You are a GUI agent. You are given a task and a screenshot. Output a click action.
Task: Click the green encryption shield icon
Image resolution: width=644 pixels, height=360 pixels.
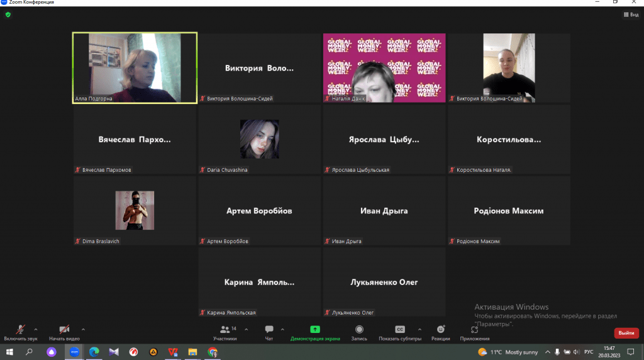click(x=8, y=14)
